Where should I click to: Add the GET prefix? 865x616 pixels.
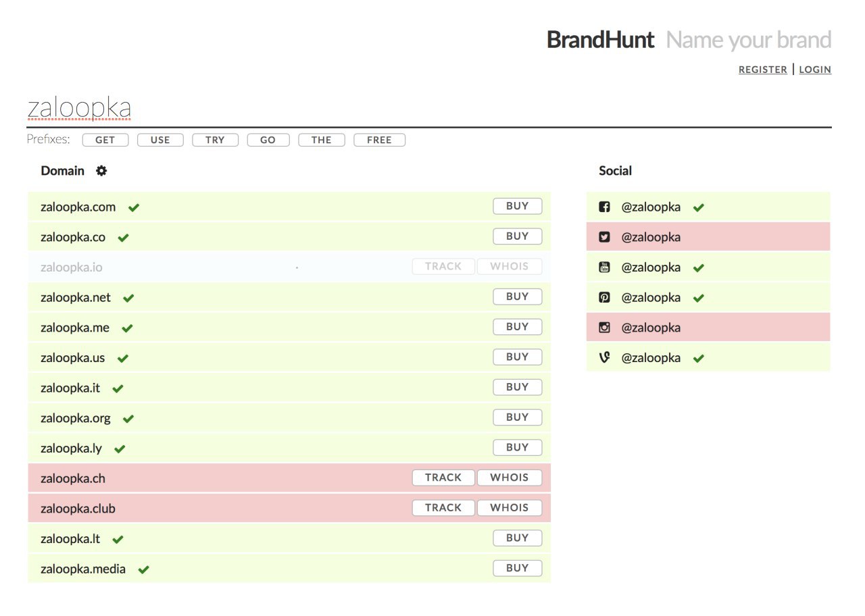click(105, 140)
